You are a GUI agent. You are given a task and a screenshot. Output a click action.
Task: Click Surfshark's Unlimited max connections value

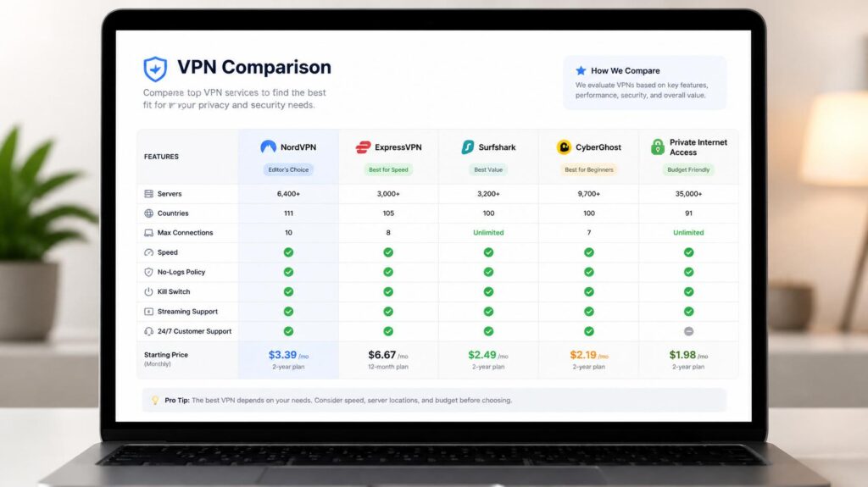point(488,232)
